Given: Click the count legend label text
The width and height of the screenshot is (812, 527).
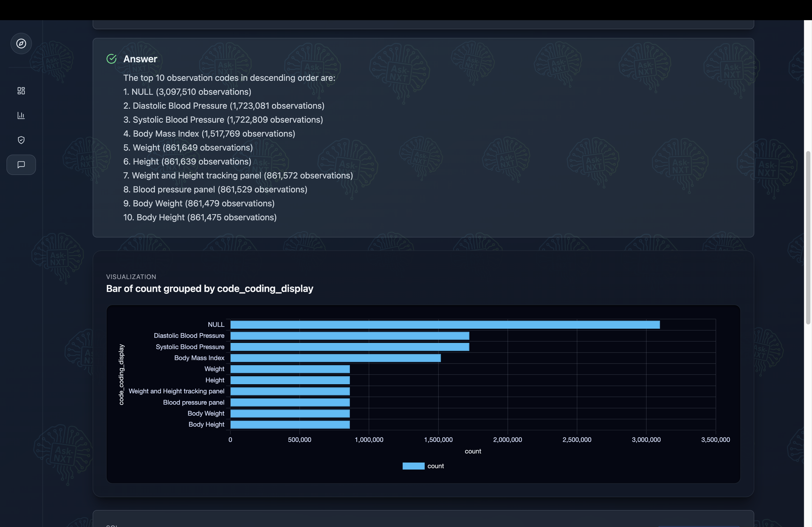Looking at the screenshot, I should click(x=435, y=466).
